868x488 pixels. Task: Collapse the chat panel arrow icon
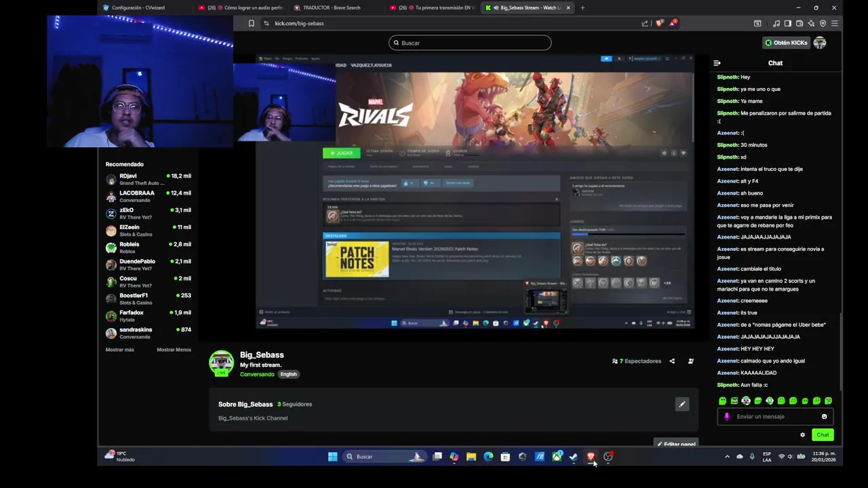click(717, 63)
